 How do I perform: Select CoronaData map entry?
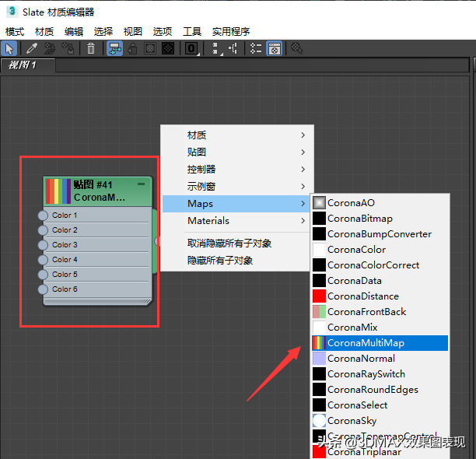pyautogui.click(x=380, y=281)
